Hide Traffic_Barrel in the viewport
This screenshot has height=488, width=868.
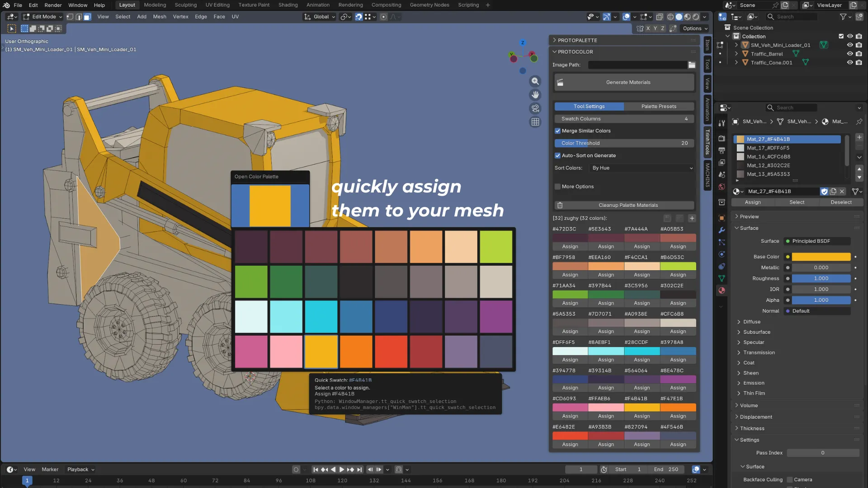849,54
